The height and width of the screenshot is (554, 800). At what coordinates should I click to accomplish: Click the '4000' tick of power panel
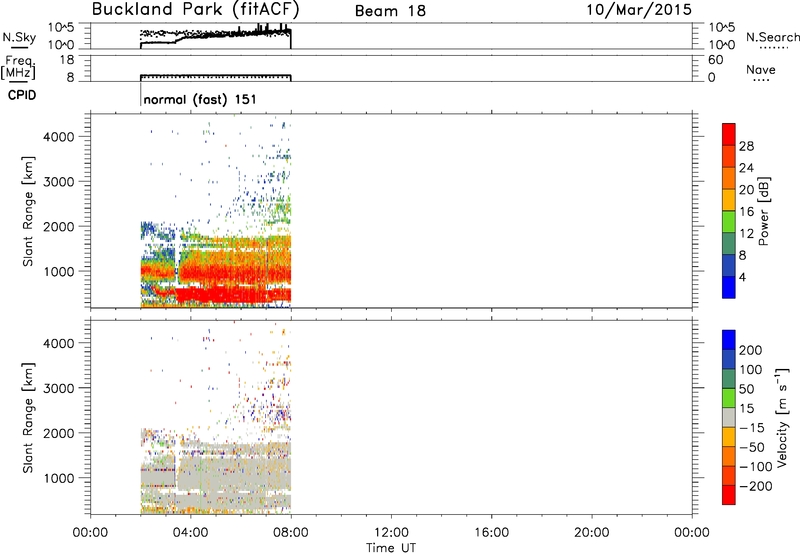[59, 137]
